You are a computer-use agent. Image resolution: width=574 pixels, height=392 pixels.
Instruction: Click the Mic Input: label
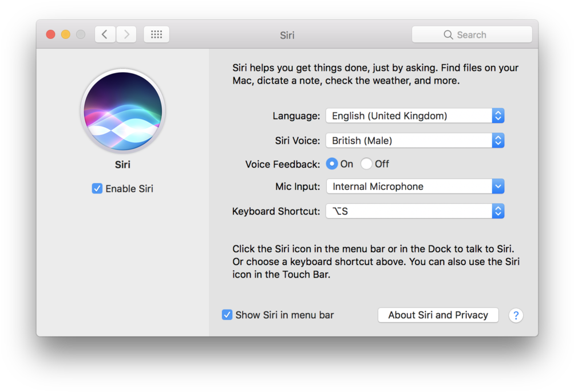(x=298, y=187)
